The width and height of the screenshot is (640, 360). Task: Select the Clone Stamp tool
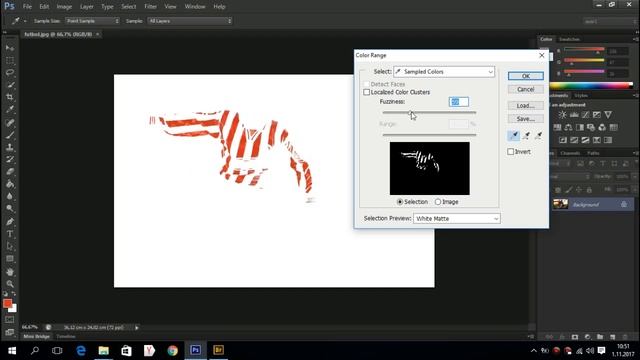(x=10, y=147)
